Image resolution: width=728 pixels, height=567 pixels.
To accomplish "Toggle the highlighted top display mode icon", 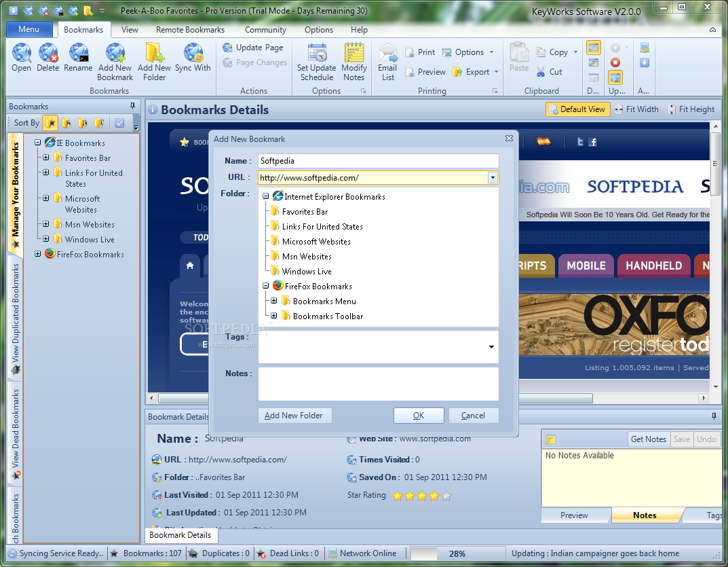I will (594, 48).
